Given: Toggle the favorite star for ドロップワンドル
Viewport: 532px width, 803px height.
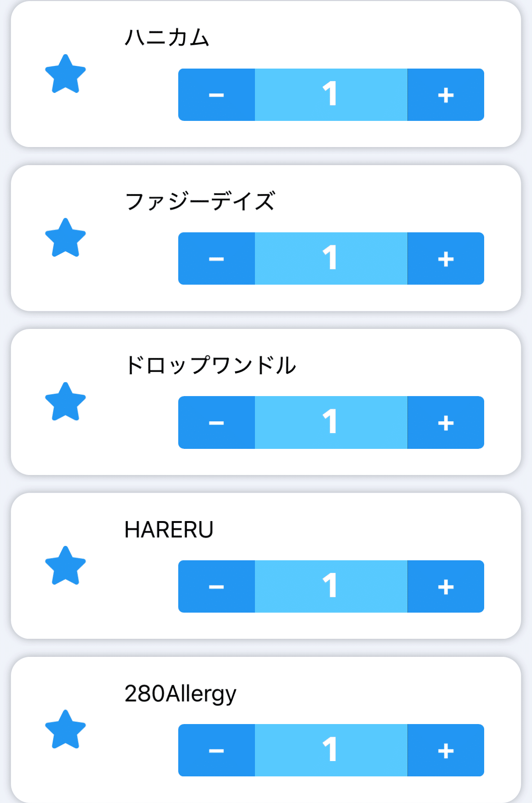Looking at the screenshot, I should pyautogui.click(x=65, y=402).
